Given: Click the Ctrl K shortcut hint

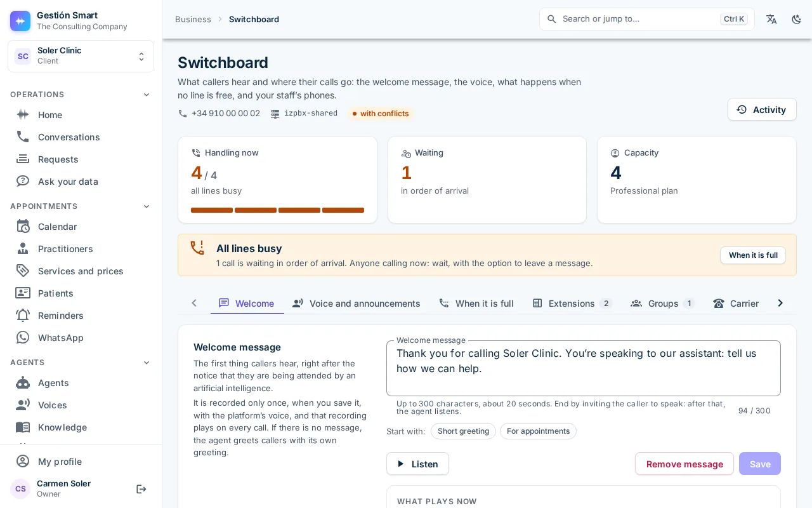Looking at the screenshot, I should (x=734, y=19).
